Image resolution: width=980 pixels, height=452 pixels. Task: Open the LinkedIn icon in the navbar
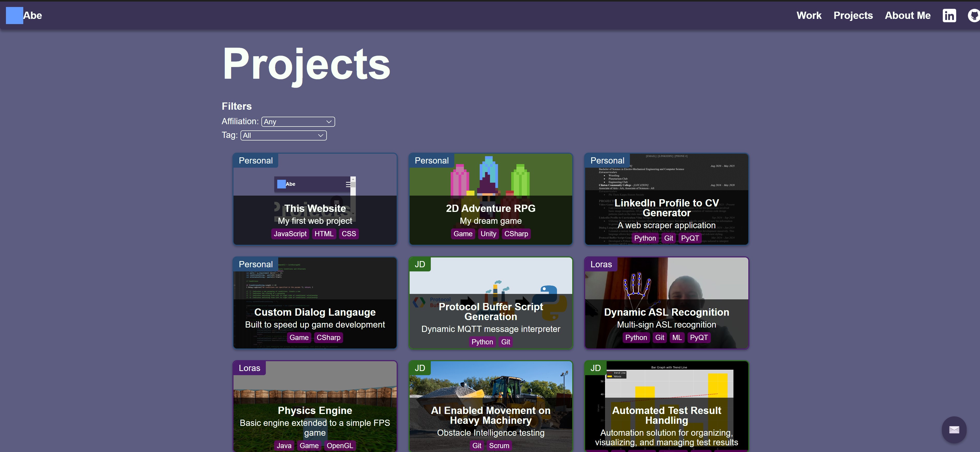pyautogui.click(x=949, y=16)
